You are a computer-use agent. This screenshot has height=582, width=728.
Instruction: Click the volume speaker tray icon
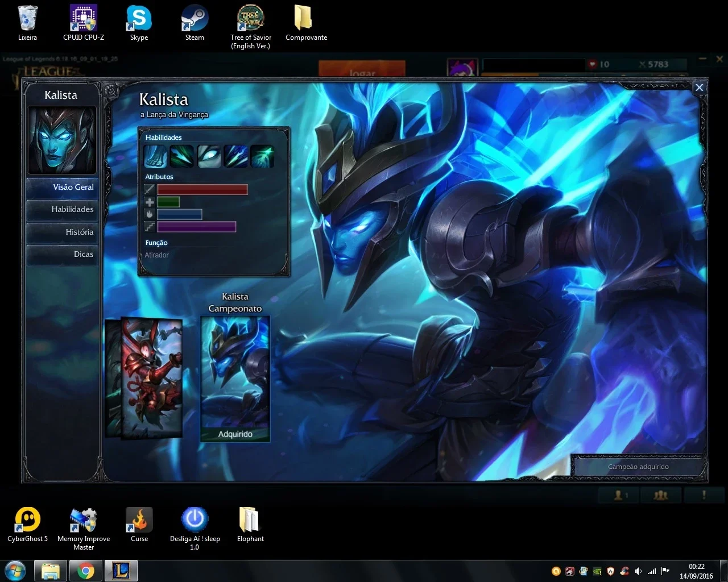[638, 571]
